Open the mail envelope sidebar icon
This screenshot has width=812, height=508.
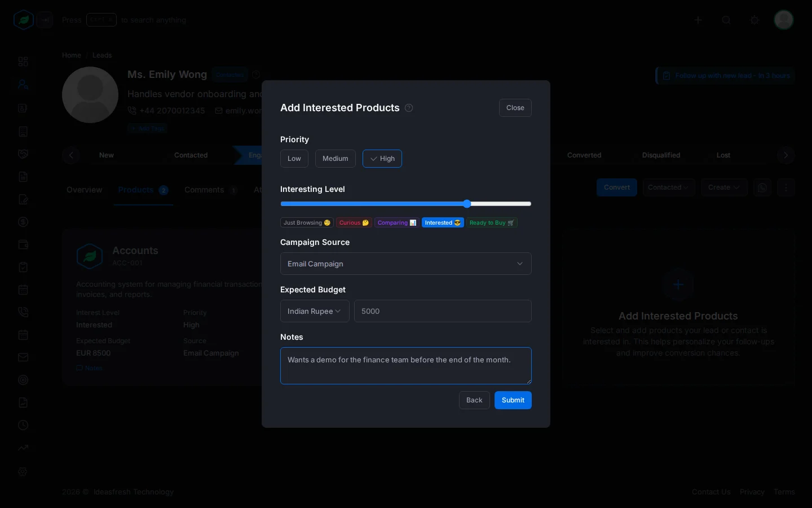(23, 357)
